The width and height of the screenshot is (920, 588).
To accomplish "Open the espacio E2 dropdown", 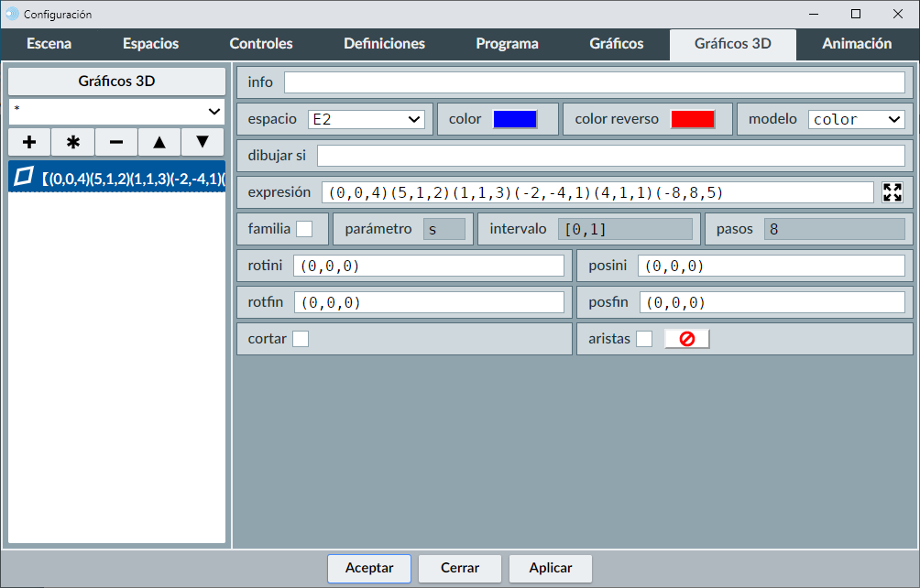I will tap(366, 119).
